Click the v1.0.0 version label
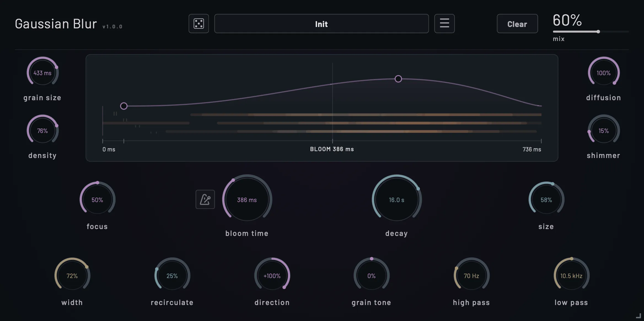The width and height of the screenshot is (644, 321). click(x=112, y=27)
